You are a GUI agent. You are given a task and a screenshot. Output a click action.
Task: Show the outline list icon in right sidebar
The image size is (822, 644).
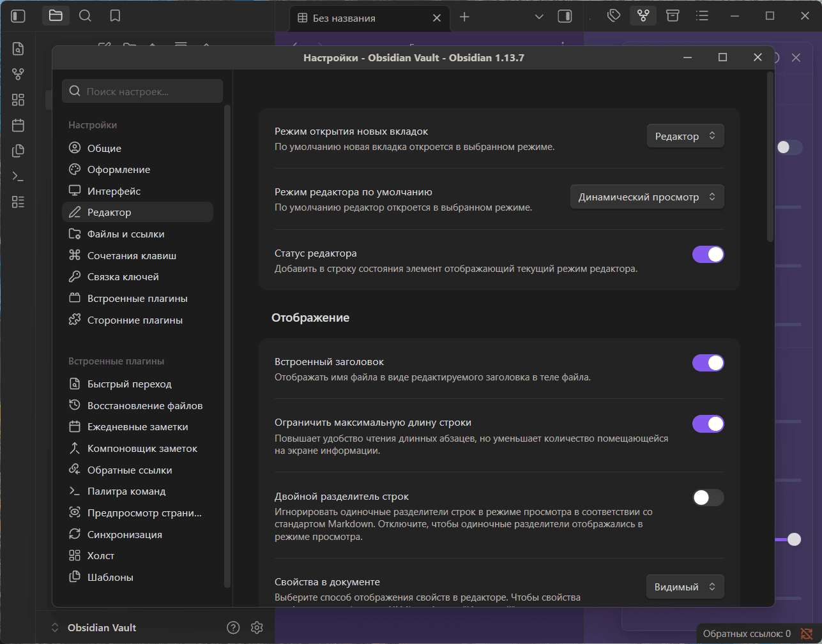pyautogui.click(x=702, y=16)
